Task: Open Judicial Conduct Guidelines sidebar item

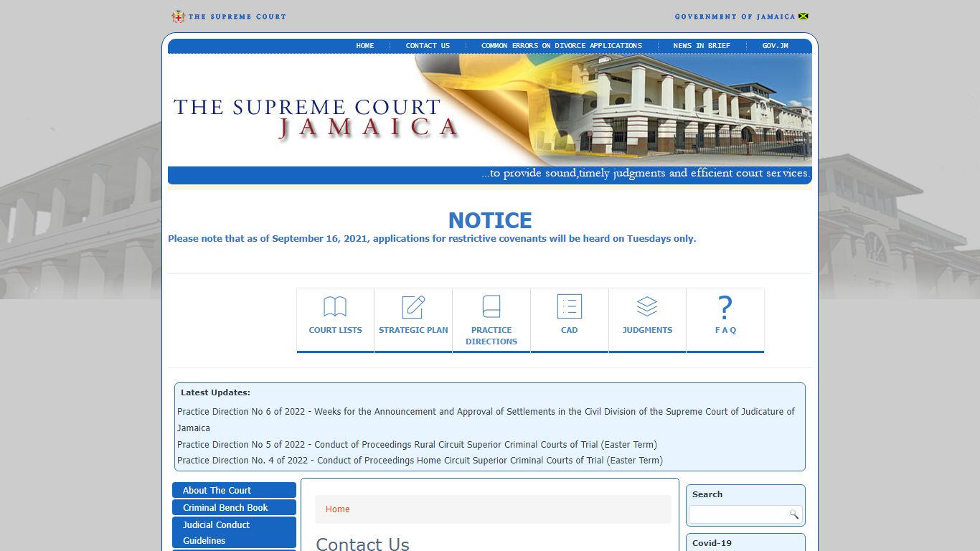Action: 234,532
